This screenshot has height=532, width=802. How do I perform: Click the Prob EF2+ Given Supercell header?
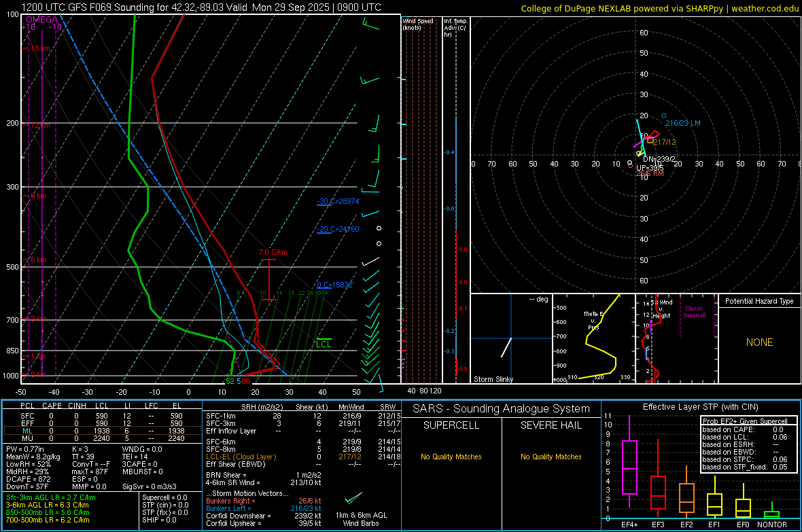point(745,421)
